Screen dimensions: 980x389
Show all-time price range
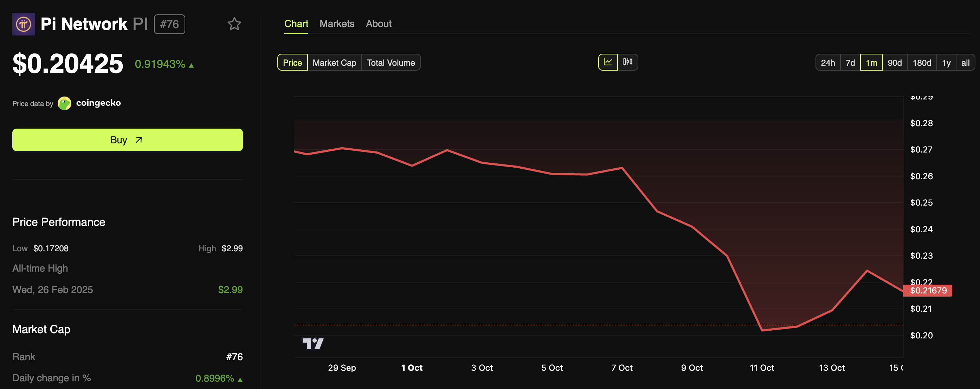click(965, 63)
